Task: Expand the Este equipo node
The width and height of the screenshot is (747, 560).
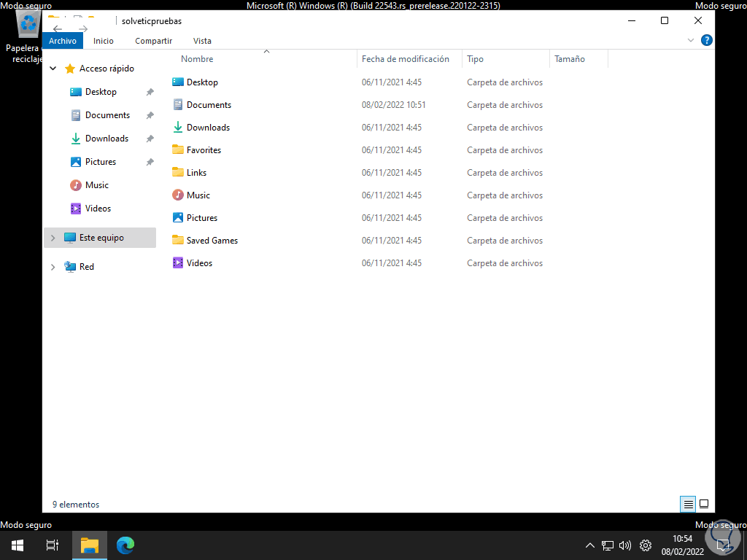Action: pyautogui.click(x=53, y=238)
